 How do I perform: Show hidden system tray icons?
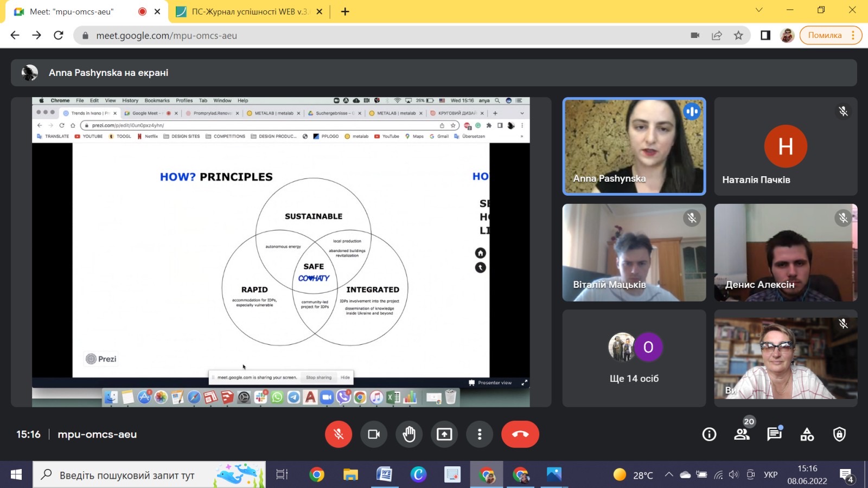[x=669, y=475]
